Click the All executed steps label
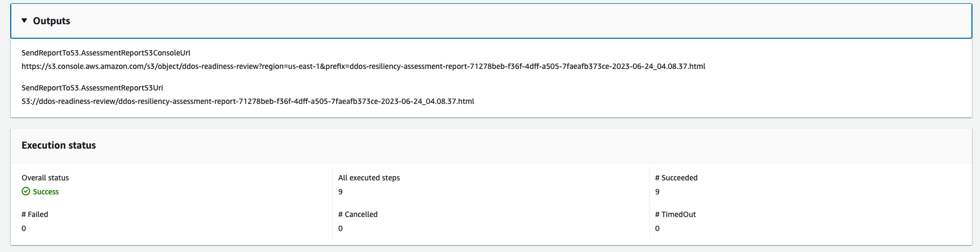 tap(369, 178)
